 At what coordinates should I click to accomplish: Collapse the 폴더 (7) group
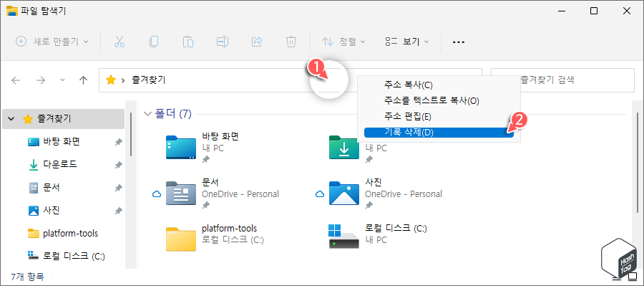coord(147,114)
